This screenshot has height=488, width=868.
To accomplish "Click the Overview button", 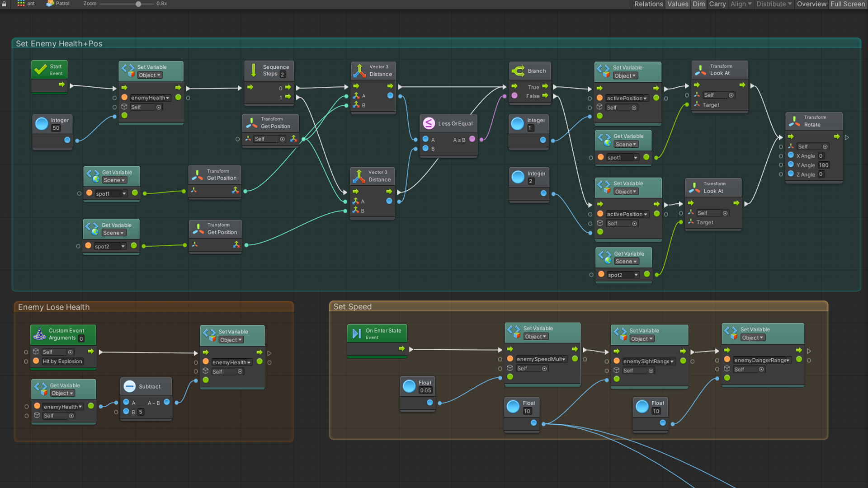I will 811,4.
